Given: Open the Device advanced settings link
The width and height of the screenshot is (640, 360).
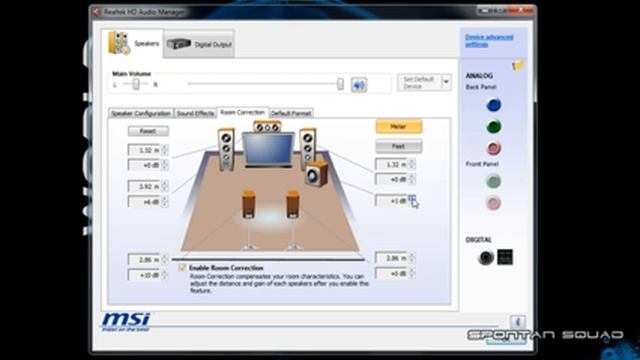Looking at the screenshot, I should [x=489, y=40].
